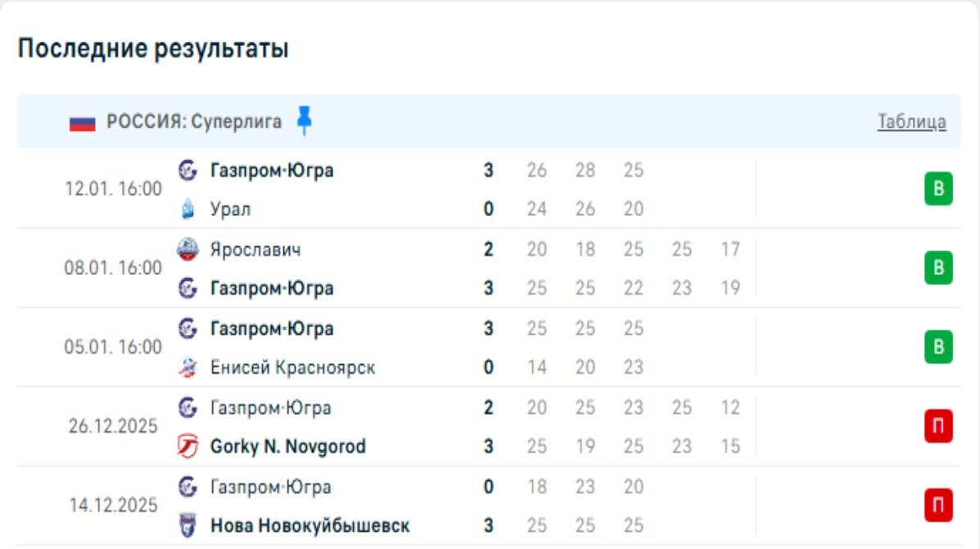The width and height of the screenshot is (980, 549).
Task: Click the win badge for the 08.01 match
Action: click(938, 268)
